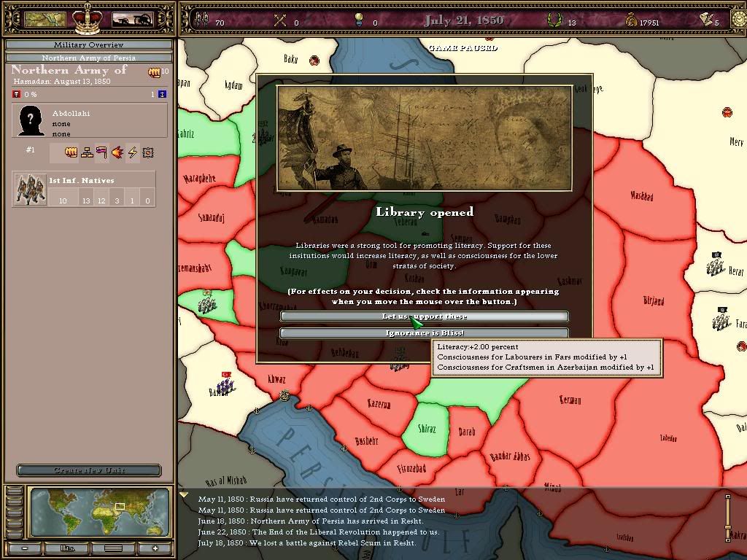Collapse the message log with yellow arrow
Screen dimensions: 747x560
click(184, 495)
